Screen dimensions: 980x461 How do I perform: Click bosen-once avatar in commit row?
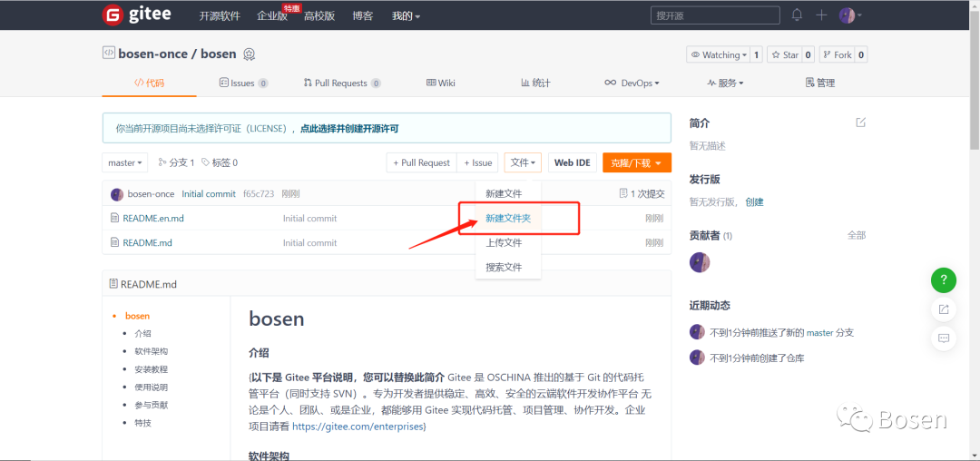tap(117, 194)
